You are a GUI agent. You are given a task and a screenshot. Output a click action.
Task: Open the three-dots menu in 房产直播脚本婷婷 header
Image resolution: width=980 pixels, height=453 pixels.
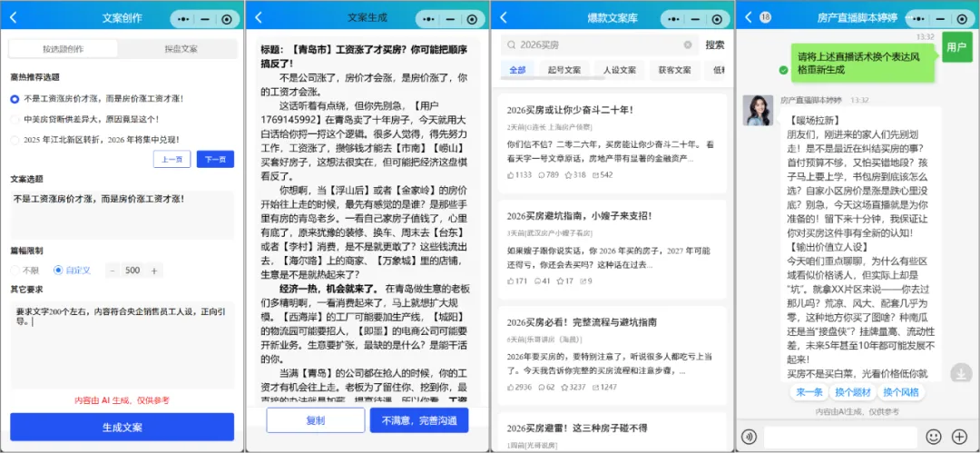(x=918, y=19)
